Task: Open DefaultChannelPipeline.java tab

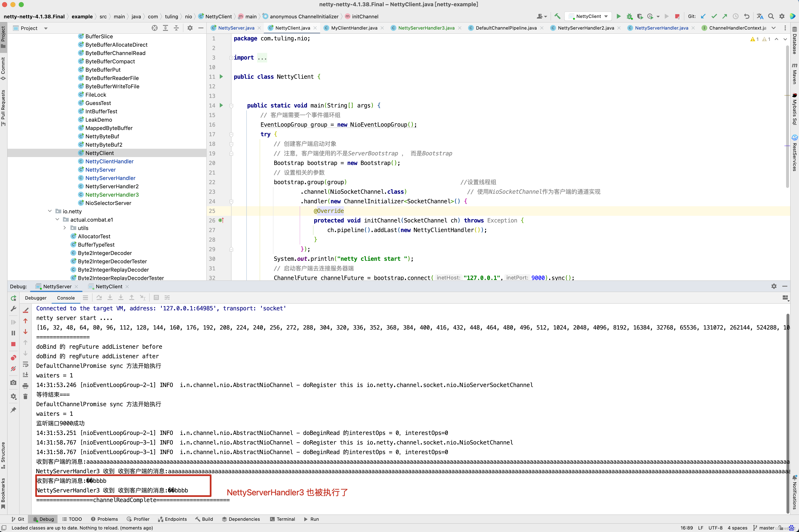Action: pos(506,28)
